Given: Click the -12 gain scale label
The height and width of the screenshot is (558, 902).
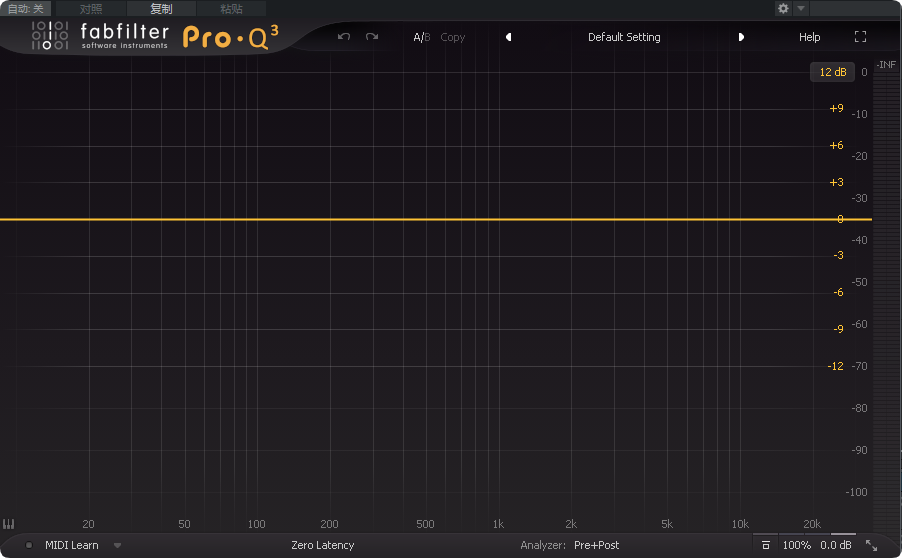Looking at the screenshot, I should [835, 366].
